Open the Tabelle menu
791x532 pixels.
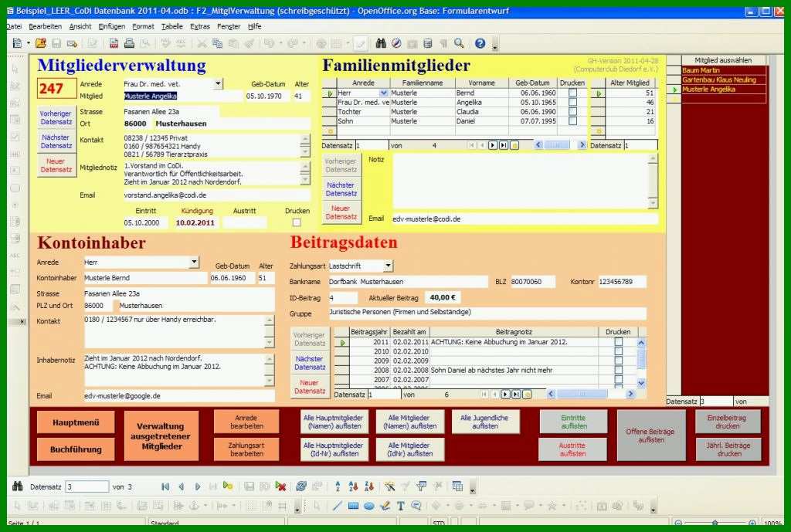point(172,26)
